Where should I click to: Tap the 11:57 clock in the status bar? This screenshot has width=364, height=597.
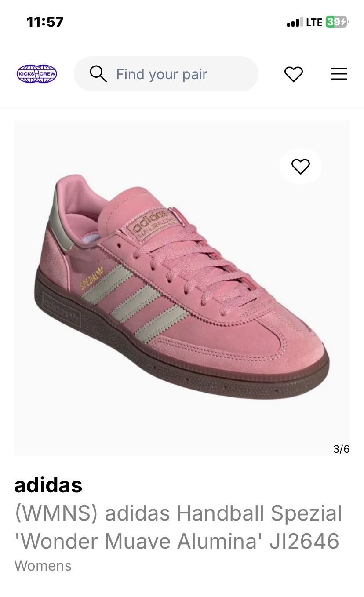coord(45,22)
